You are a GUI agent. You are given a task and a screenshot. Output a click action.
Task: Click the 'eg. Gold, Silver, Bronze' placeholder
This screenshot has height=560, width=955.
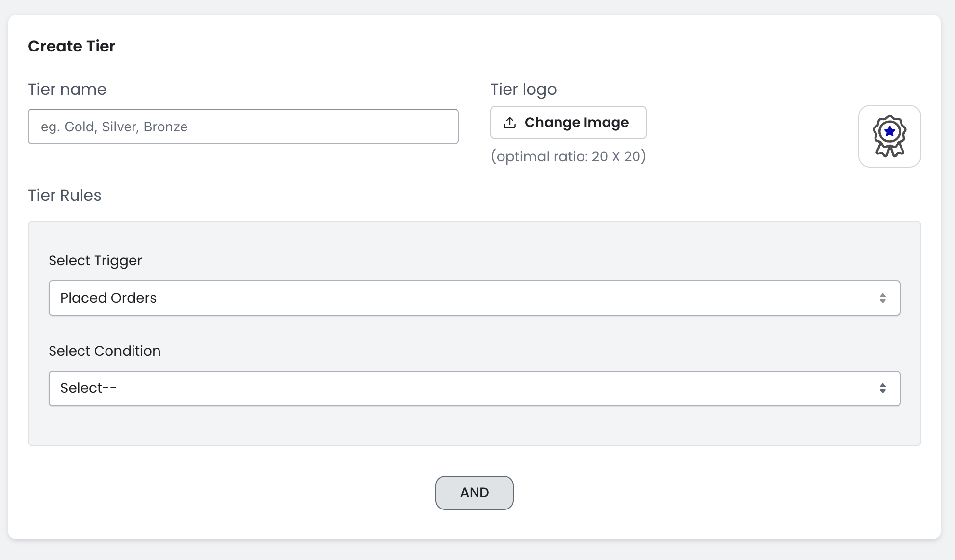tap(114, 127)
